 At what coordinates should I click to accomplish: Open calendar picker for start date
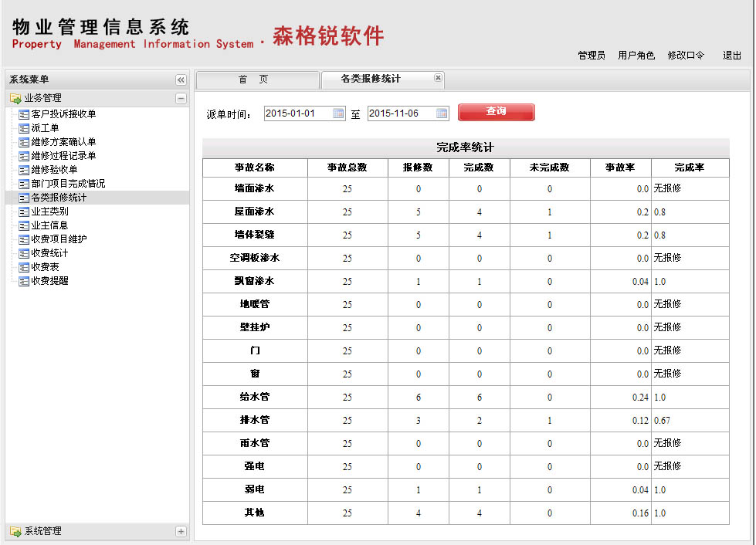(338, 113)
